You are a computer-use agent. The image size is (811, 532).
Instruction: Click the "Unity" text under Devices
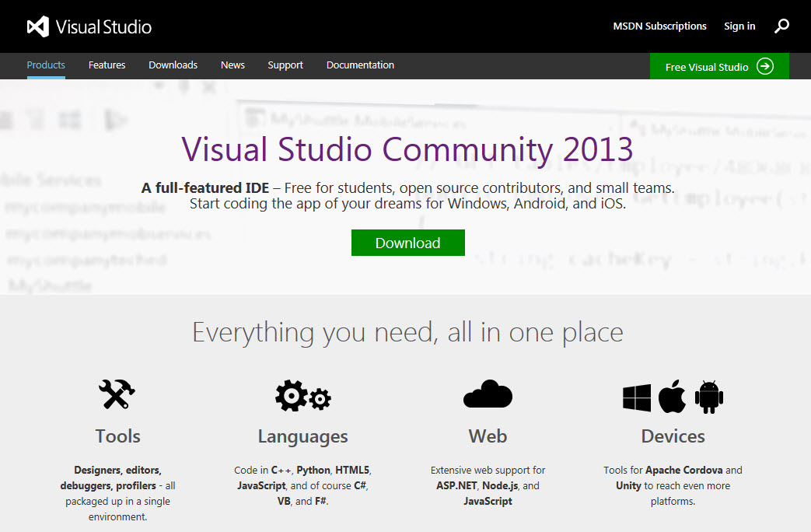[628, 485]
